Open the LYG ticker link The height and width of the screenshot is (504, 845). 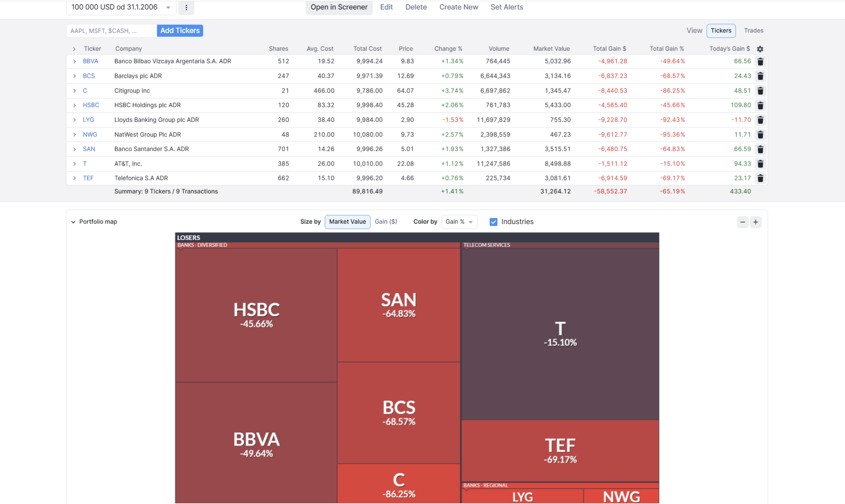pos(88,119)
